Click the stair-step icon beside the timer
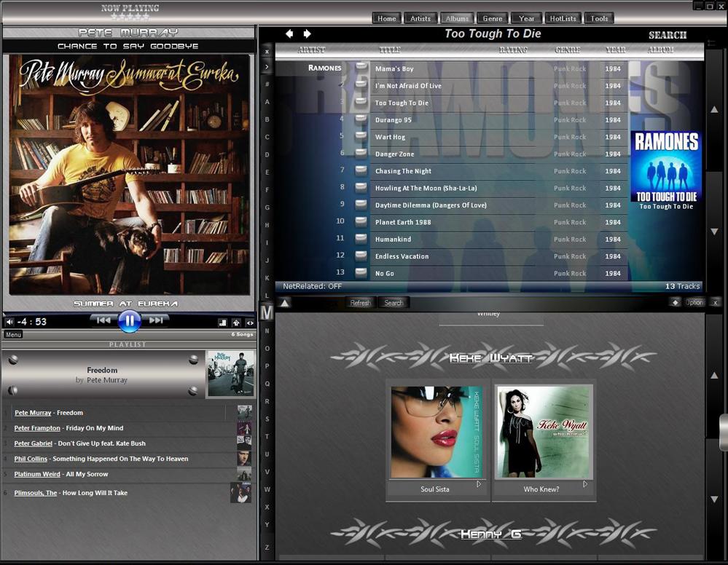Image resolution: width=728 pixels, height=565 pixels. pos(222,323)
